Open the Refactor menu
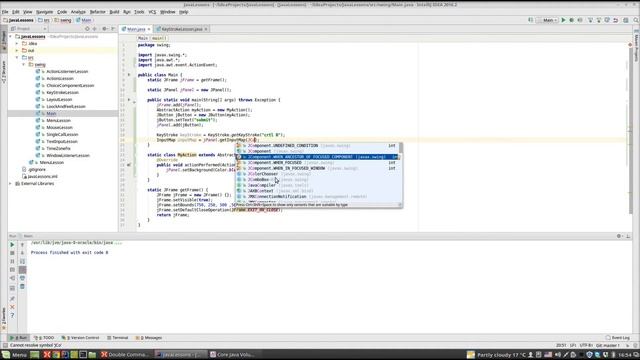 coord(98,12)
